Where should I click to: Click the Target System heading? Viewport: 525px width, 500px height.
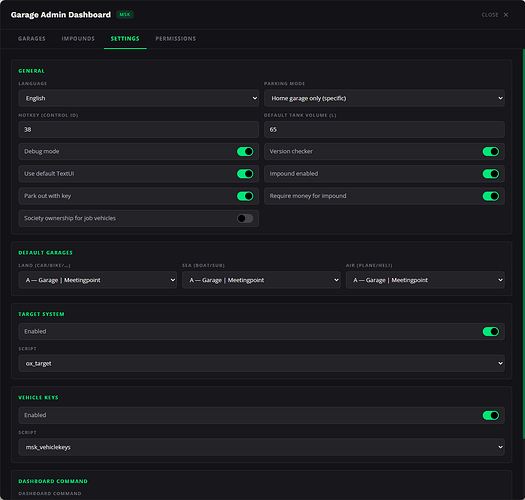point(41,314)
